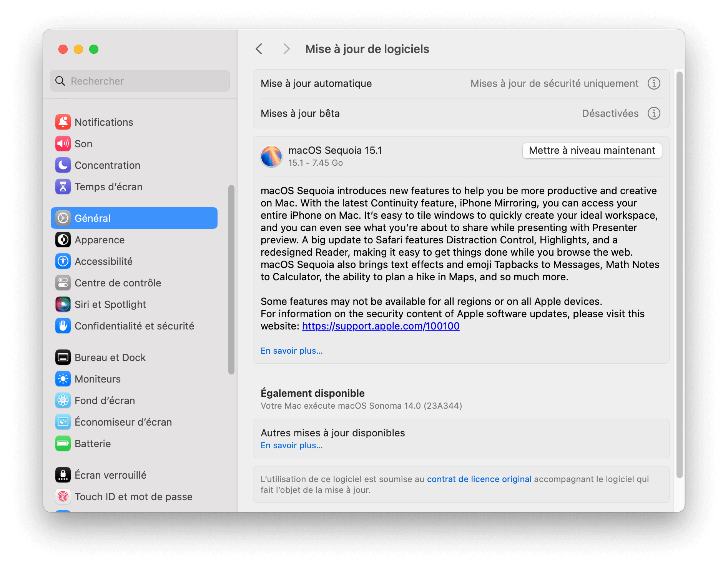The height and width of the screenshot is (569, 728).
Task: Click Mettre à niveau maintenant button
Action: [x=592, y=150]
